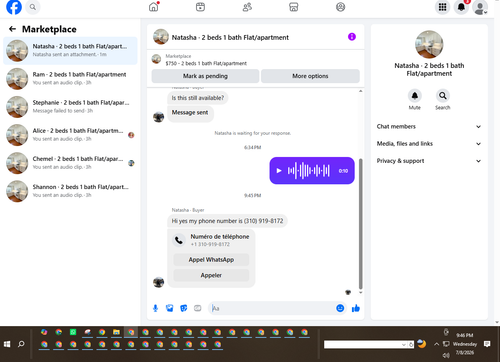Open Natasha conversation in list
500x362 pixels.
tap(70, 51)
